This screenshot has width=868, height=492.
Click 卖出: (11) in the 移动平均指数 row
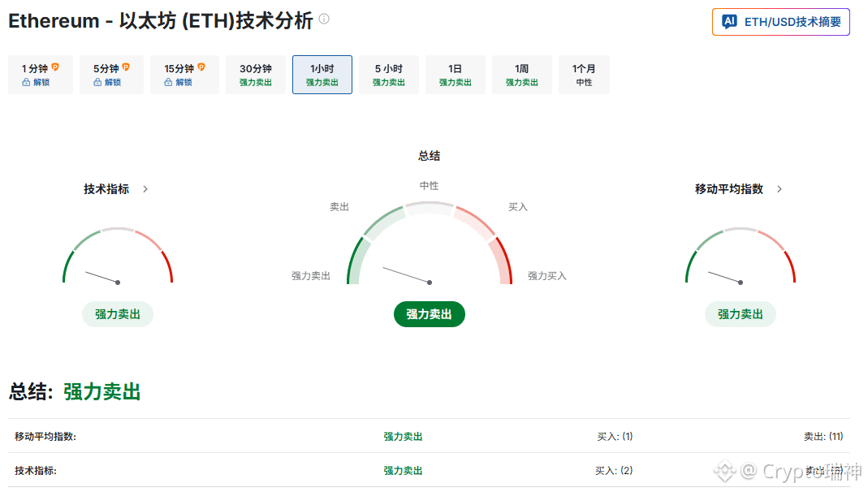coord(823,437)
